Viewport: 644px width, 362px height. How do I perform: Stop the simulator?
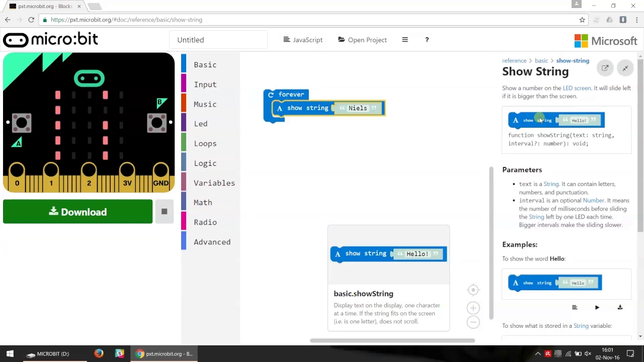coord(164,212)
